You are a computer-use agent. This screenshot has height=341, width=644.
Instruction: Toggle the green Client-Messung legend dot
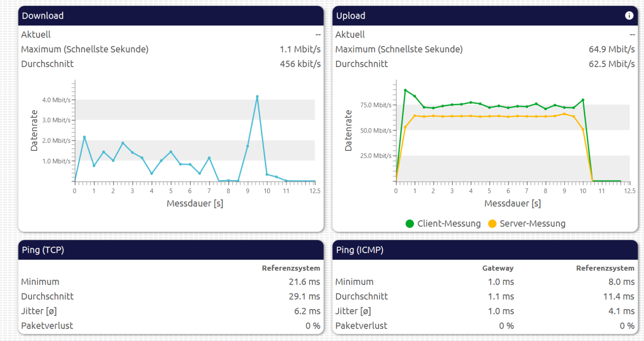click(410, 224)
